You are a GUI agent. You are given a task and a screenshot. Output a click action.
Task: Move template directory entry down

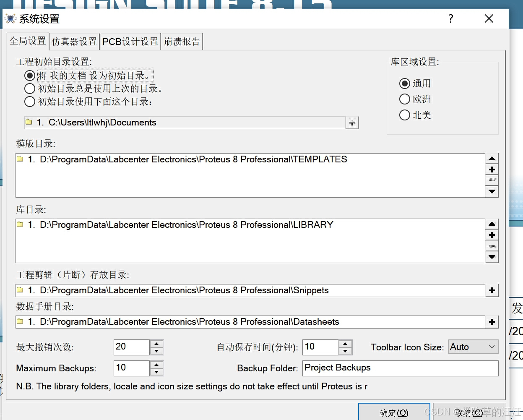(492, 191)
